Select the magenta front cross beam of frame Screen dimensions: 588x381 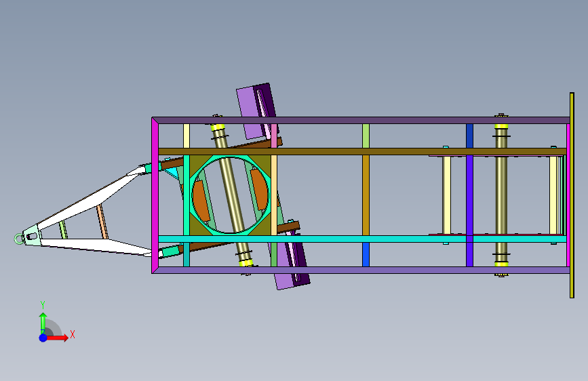click(155, 195)
